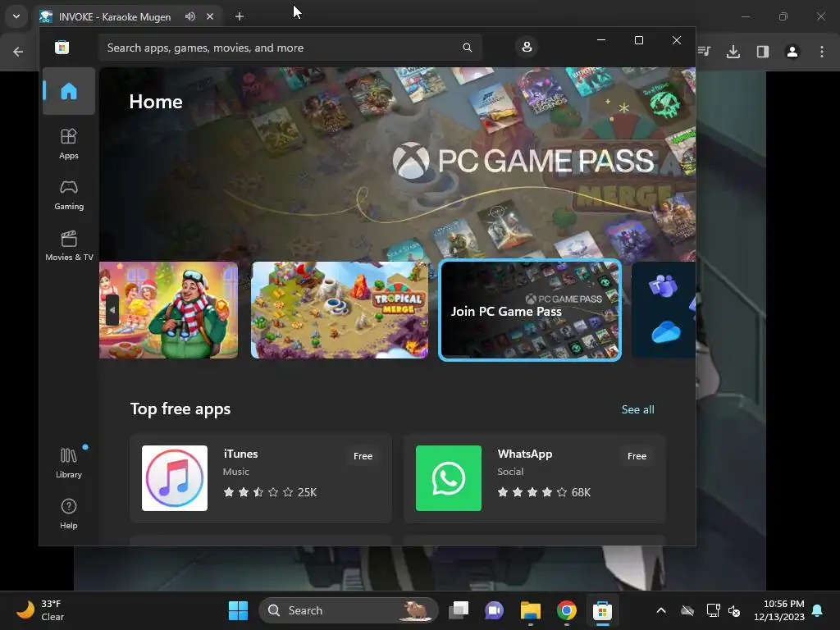Open the Tropical Merge carousel thumbnail
Screen dimensions: 840x630
click(x=340, y=310)
